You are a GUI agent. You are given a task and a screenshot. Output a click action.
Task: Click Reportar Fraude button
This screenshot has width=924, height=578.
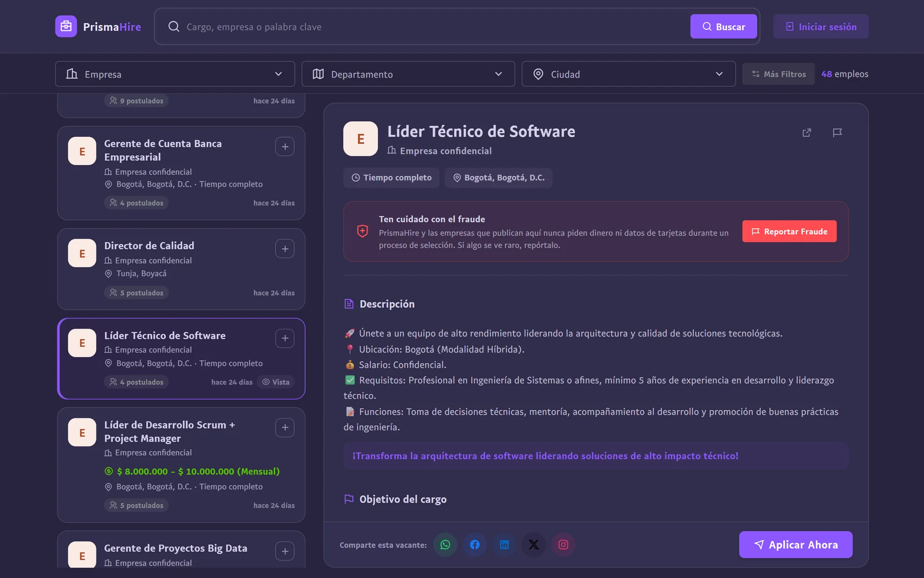(789, 232)
